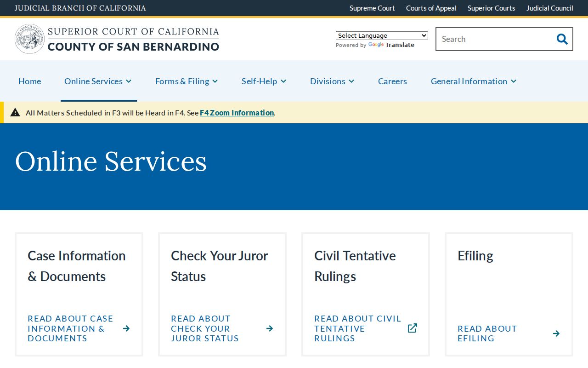
Task: Click the Online Services page title
Action: click(111, 161)
